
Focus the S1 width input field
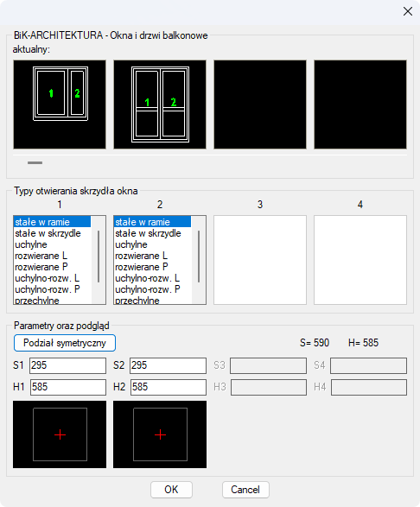pyautogui.click(x=67, y=365)
